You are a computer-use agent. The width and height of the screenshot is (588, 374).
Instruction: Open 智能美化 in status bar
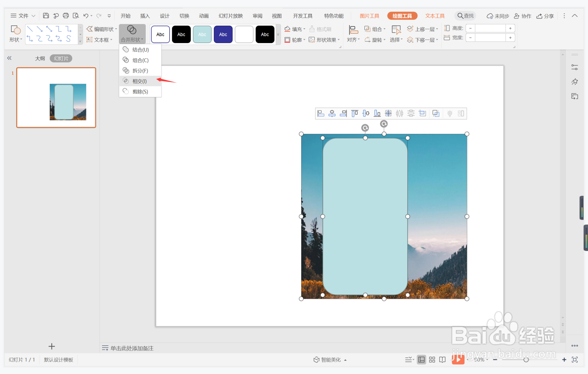coord(330,360)
